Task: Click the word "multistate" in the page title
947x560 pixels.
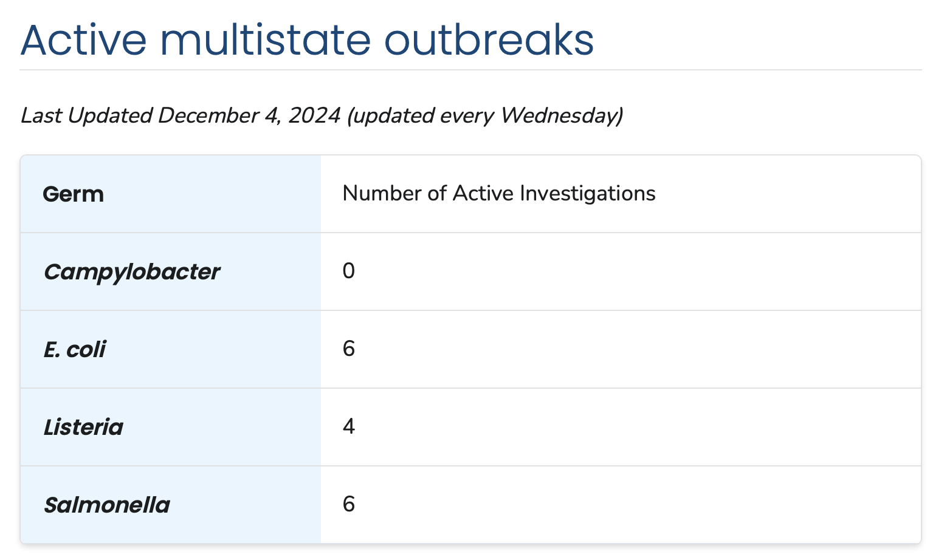Action: 266,40
